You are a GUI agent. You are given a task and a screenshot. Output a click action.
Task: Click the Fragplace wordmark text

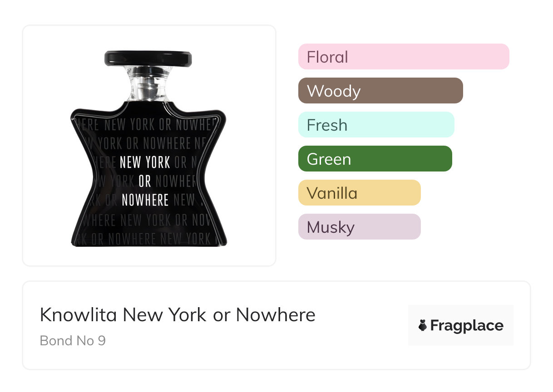[x=467, y=325]
